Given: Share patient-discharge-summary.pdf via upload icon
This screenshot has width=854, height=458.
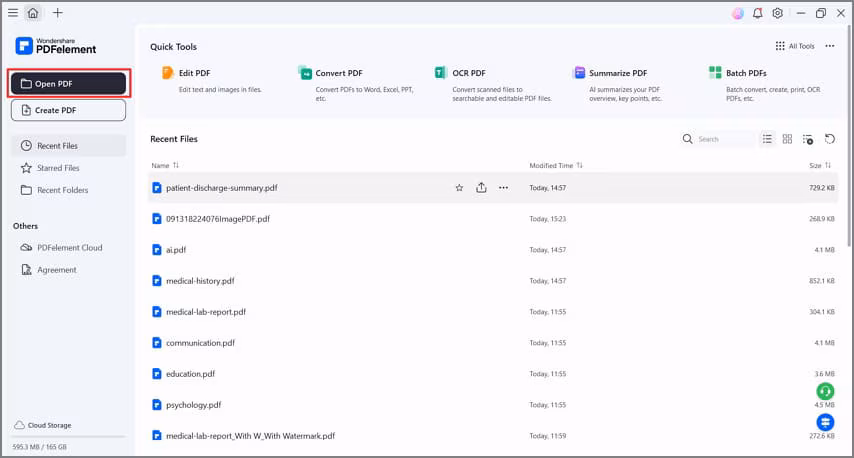Looking at the screenshot, I should 481,188.
